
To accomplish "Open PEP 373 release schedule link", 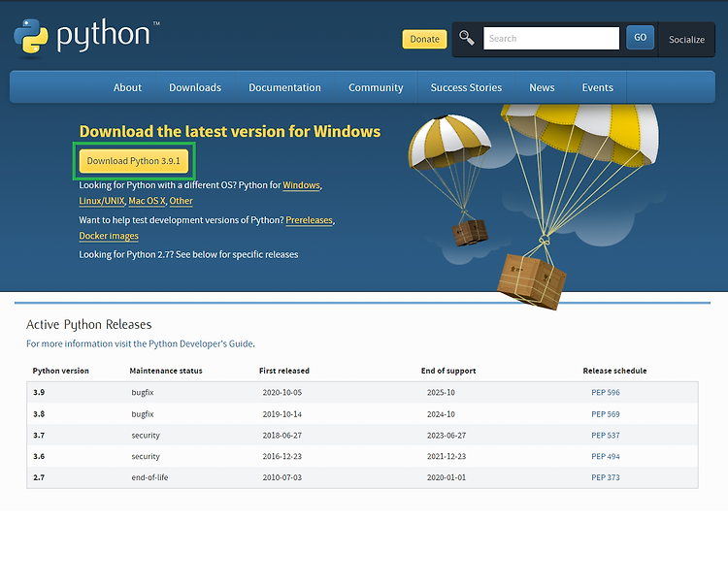I will 606,477.
